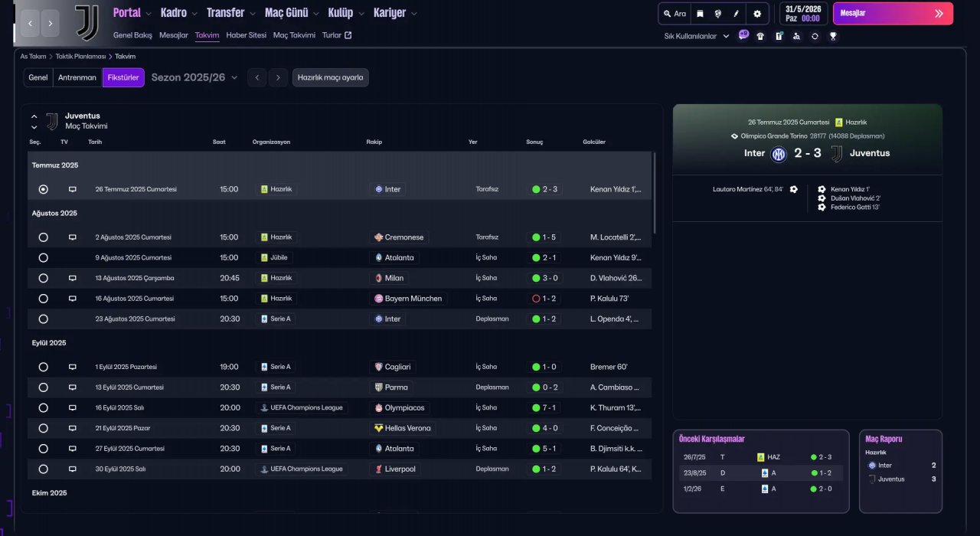Select the Cremonese match radio button
The height and width of the screenshot is (536, 980).
point(43,237)
